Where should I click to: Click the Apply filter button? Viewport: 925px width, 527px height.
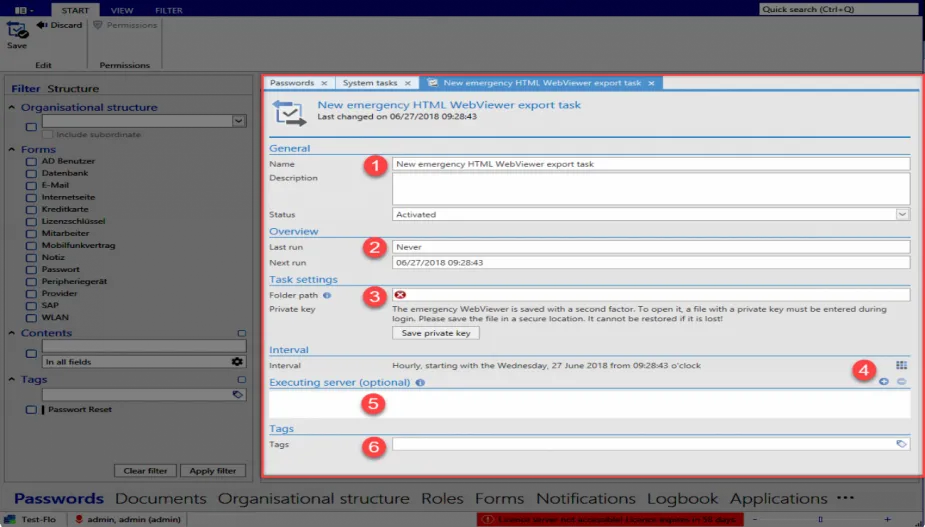(x=213, y=470)
